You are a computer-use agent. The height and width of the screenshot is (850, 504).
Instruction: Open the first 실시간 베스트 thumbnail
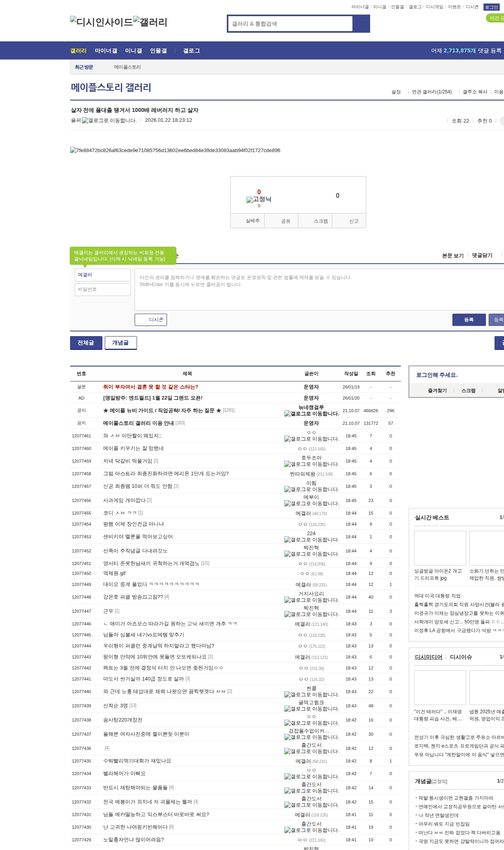pyautogui.click(x=440, y=548)
